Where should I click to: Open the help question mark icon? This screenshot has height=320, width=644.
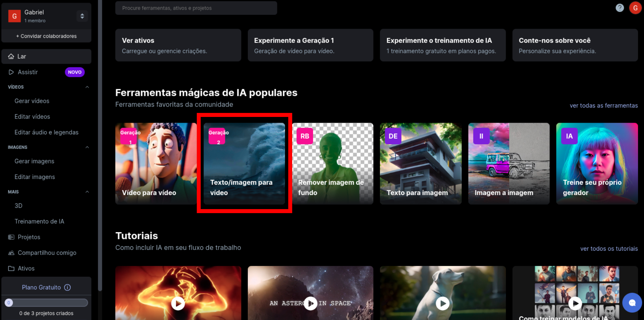(620, 8)
